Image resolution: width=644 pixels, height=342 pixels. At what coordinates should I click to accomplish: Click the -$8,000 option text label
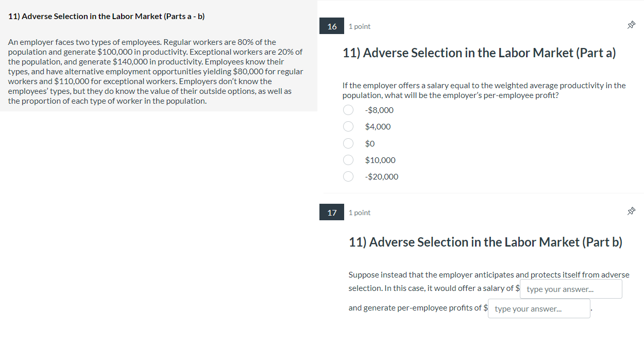pyautogui.click(x=380, y=110)
